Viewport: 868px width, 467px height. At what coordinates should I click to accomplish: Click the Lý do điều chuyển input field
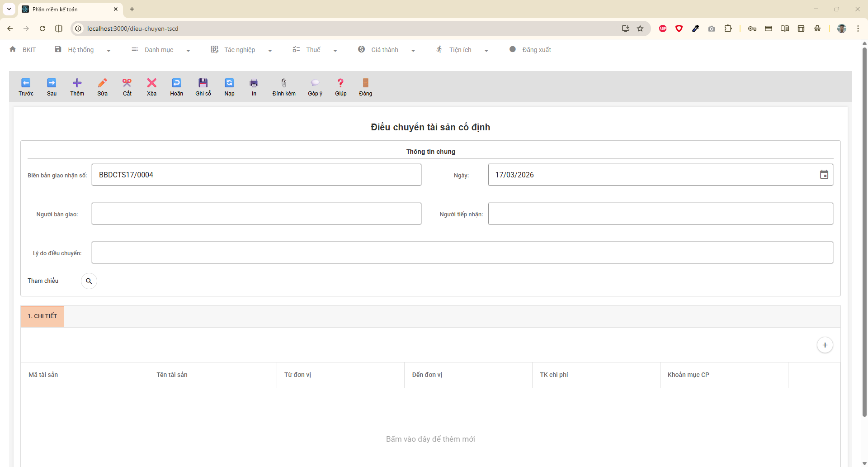click(x=462, y=253)
